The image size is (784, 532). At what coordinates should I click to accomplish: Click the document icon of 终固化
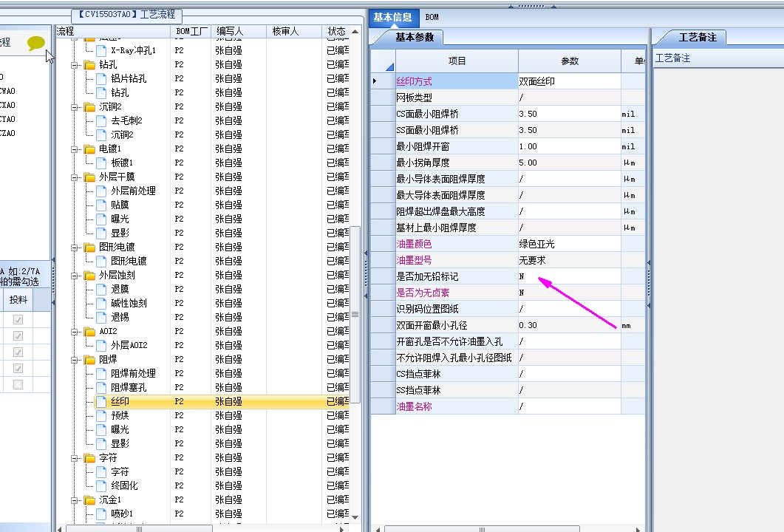click(101, 485)
